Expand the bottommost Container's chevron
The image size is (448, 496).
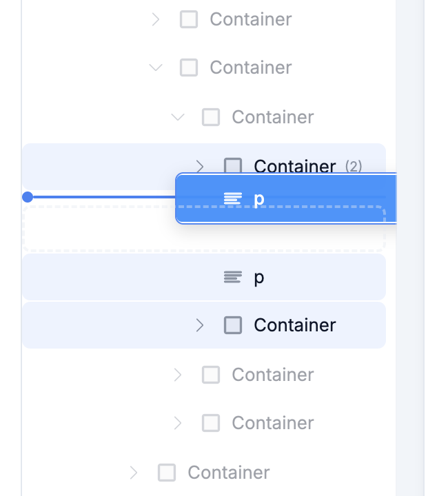(x=134, y=473)
